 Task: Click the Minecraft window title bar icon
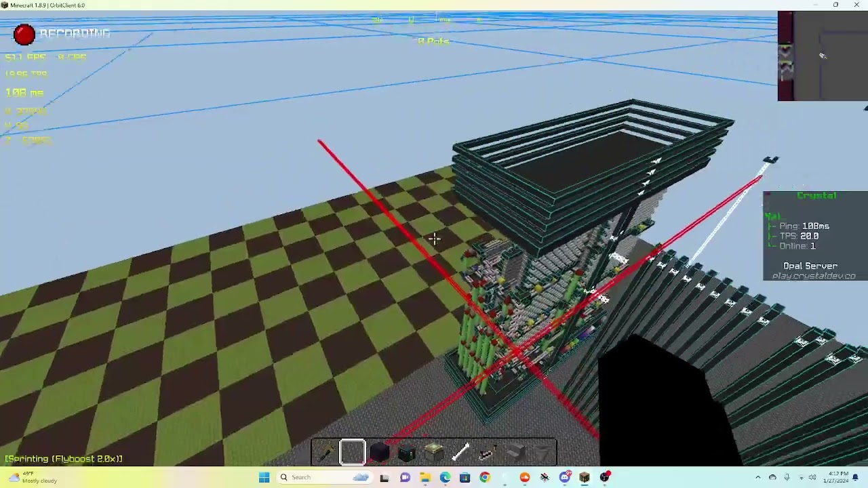click(x=5, y=5)
